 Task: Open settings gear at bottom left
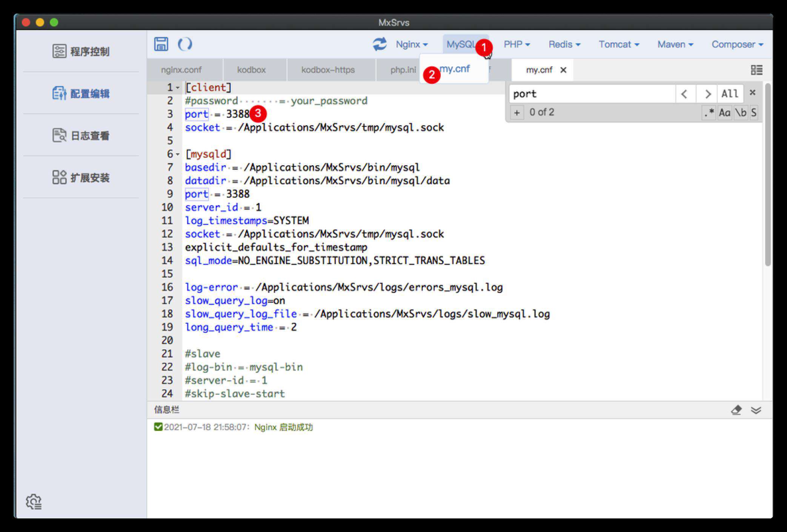(34, 501)
